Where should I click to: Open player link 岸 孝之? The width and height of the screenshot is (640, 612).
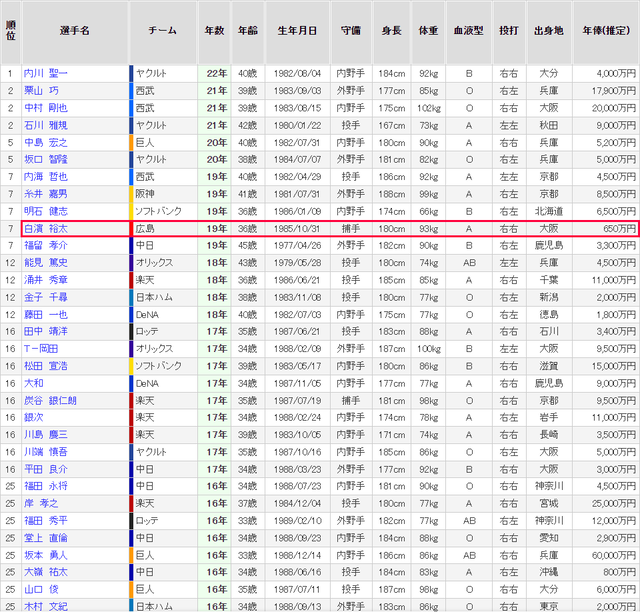click(x=41, y=503)
